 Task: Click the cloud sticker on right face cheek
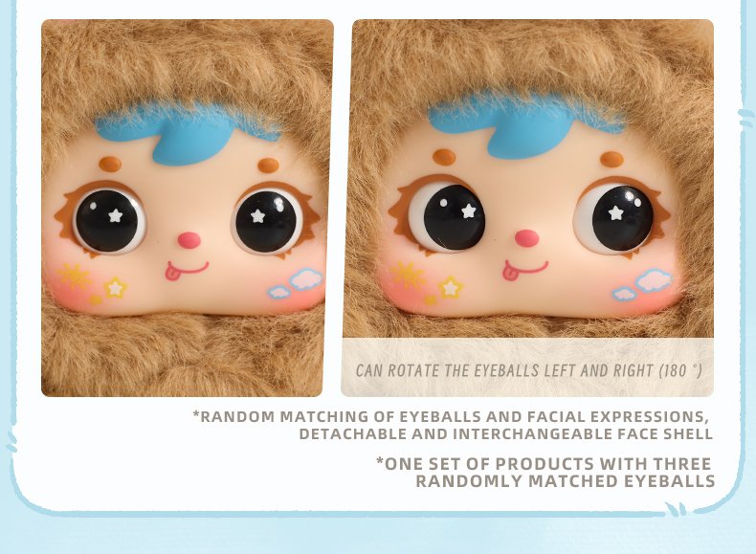click(642, 284)
